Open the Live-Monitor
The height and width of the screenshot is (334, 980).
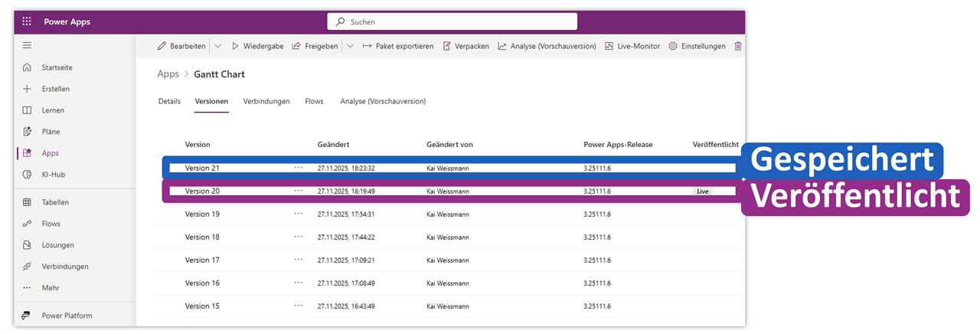(x=632, y=46)
